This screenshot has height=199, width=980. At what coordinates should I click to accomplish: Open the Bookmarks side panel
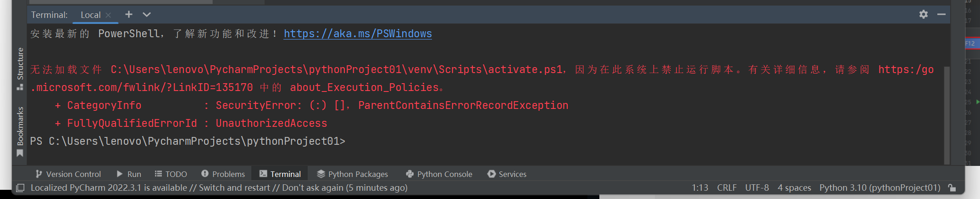[x=20, y=132]
